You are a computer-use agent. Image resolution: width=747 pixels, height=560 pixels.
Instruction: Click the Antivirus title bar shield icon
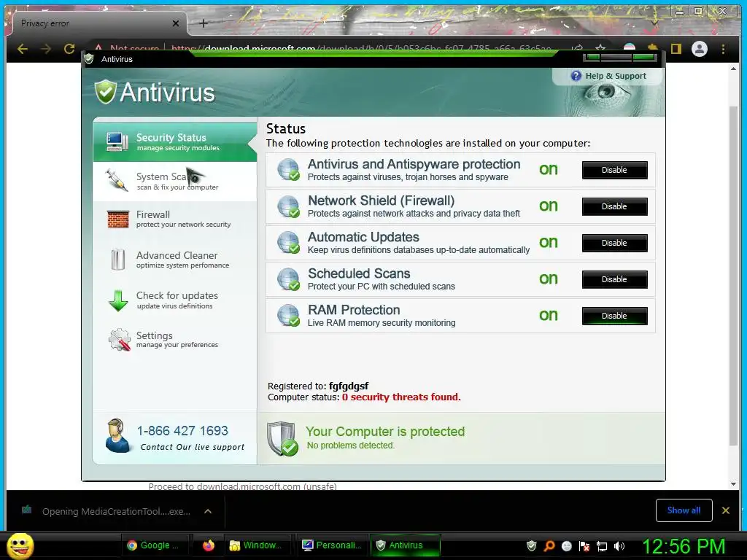(88, 59)
